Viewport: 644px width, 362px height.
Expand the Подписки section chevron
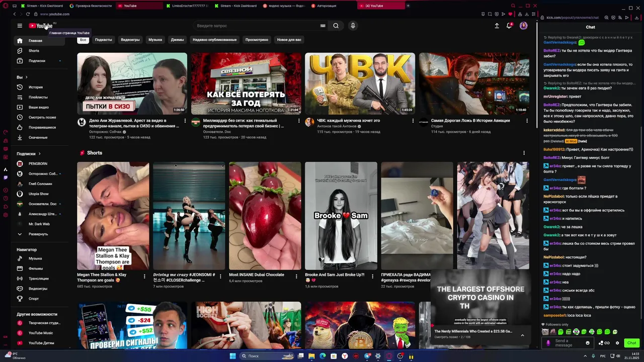(39, 154)
